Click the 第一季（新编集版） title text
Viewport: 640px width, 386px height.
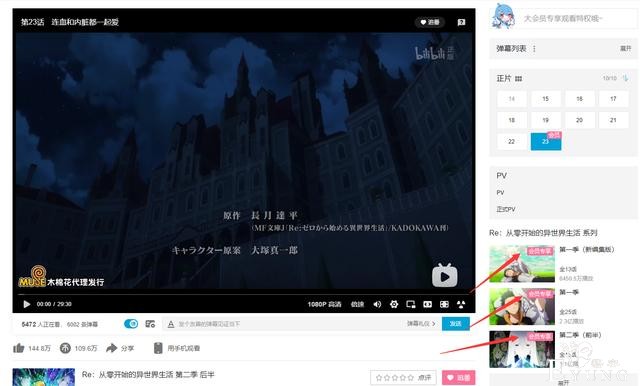(587, 249)
